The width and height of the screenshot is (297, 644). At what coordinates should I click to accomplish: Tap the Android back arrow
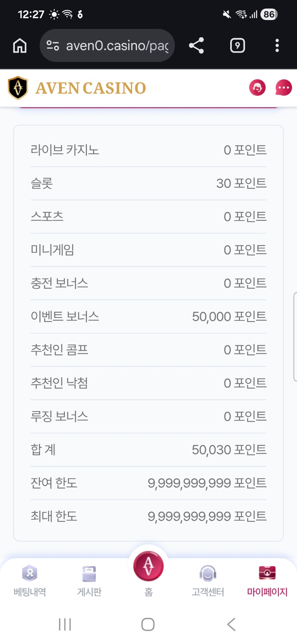(231, 624)
